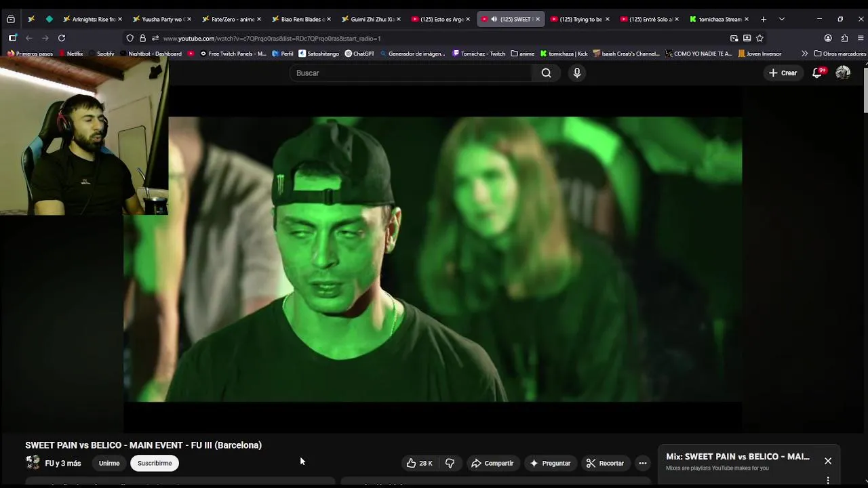Like the video thumbs up
The image size is (868, 488).
tap(420, 463)
